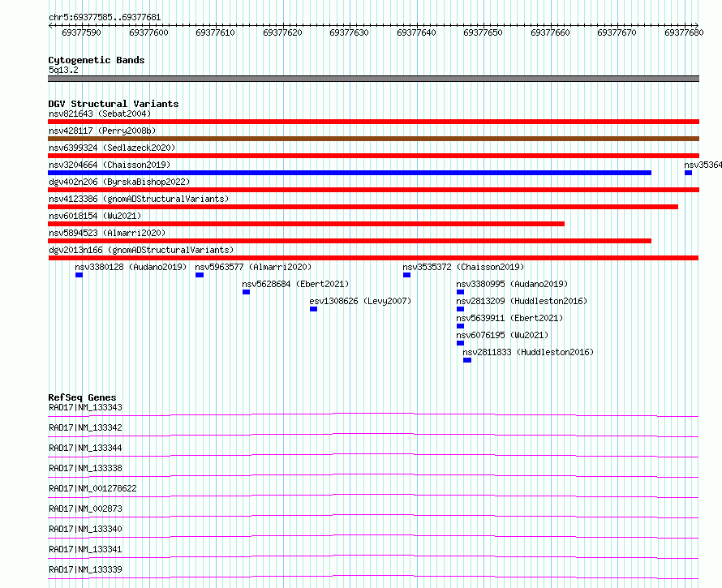Select the red nsv4123386 variant bar
722x588 pixels.
point(363,207)
